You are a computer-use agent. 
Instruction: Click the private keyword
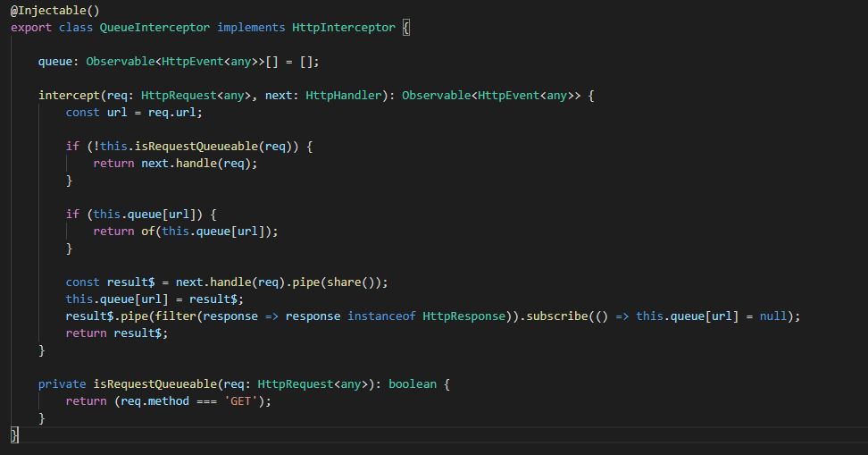coord(62,384)
